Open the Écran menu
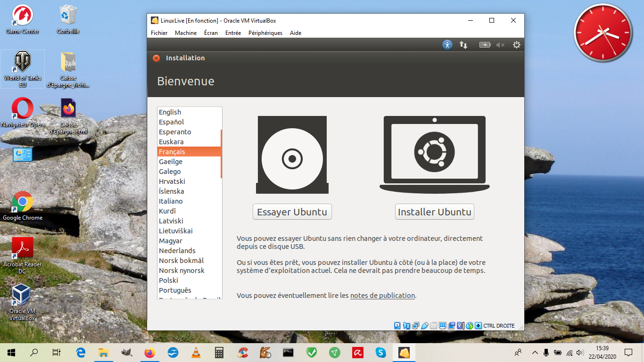Viewport: 644px width, 362px height. click(x=211, y=33)
